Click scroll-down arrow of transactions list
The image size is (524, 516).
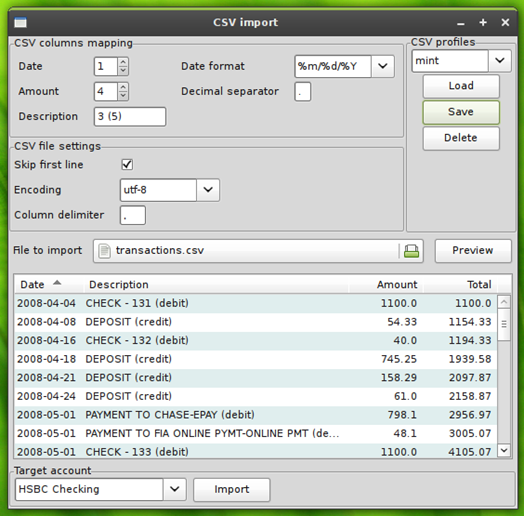coord(504,450)
